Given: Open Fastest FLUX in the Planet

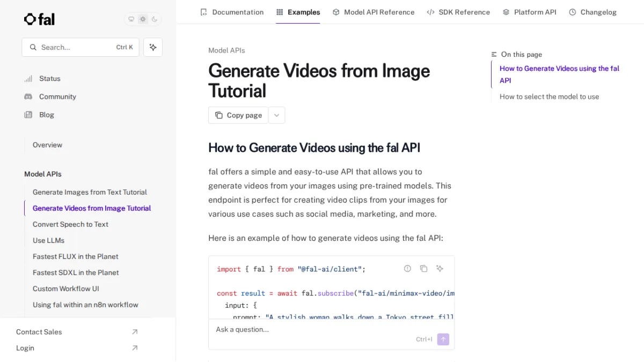Looking at the screenshot, I should [x=75, y=256].
